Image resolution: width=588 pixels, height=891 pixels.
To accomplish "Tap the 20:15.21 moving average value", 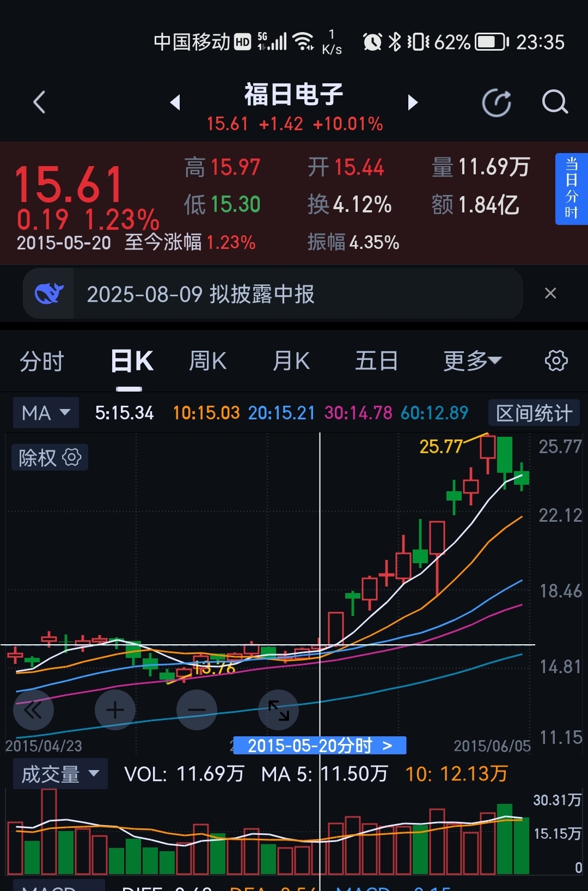I will point(282,413).
